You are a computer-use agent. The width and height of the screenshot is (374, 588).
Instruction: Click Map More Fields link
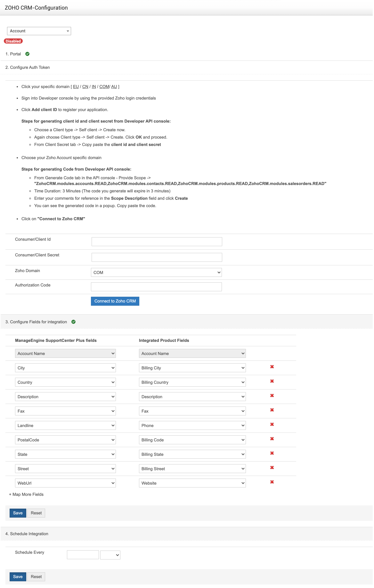click(x=26, y=494)
